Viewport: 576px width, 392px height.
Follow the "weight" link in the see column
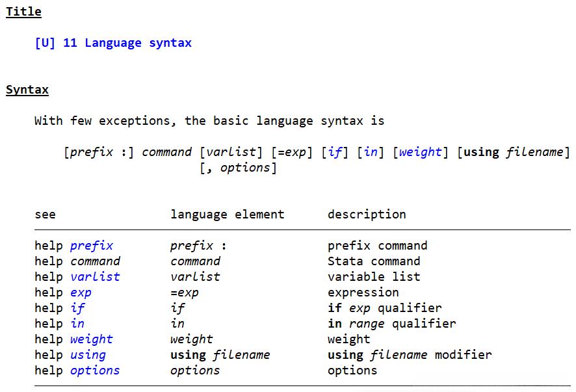(x=92, y=339)
